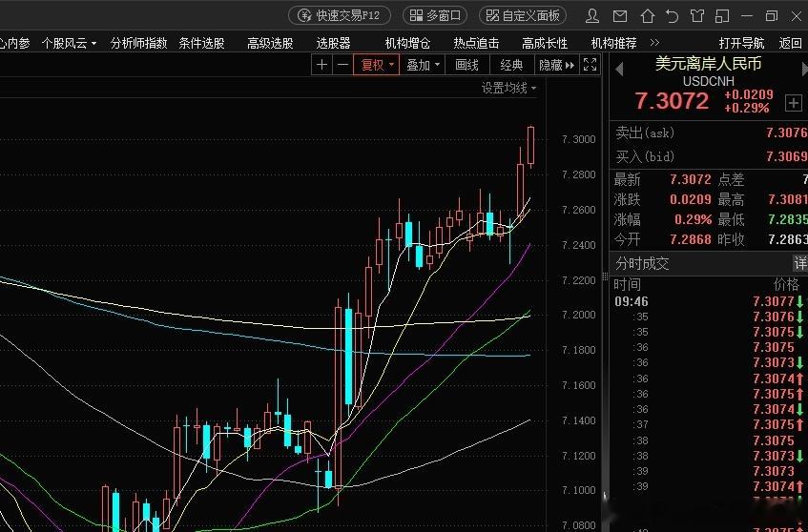Image resolution: width=808 pixels, height=532 pixels.
Task: Click 7.2000 price axis label
Action: 579,315
